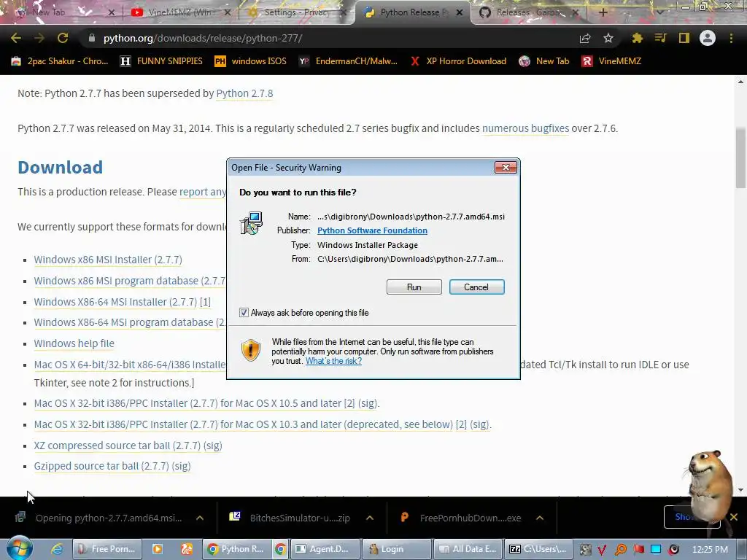The image size is (747, 560).
Task: Expand options for the .exe download item
Action: 540,518
